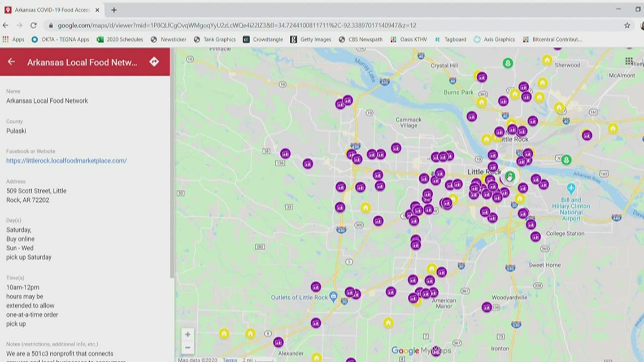Click the 'Pulaski' county value
The height and width of the screenshot is (362, 644).
click(16, 131)
